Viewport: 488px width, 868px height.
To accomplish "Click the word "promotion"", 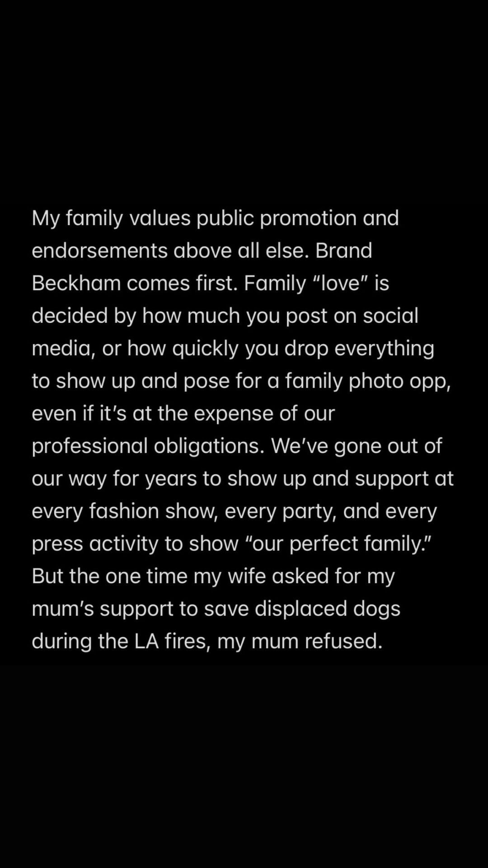I will click(309, 218).
